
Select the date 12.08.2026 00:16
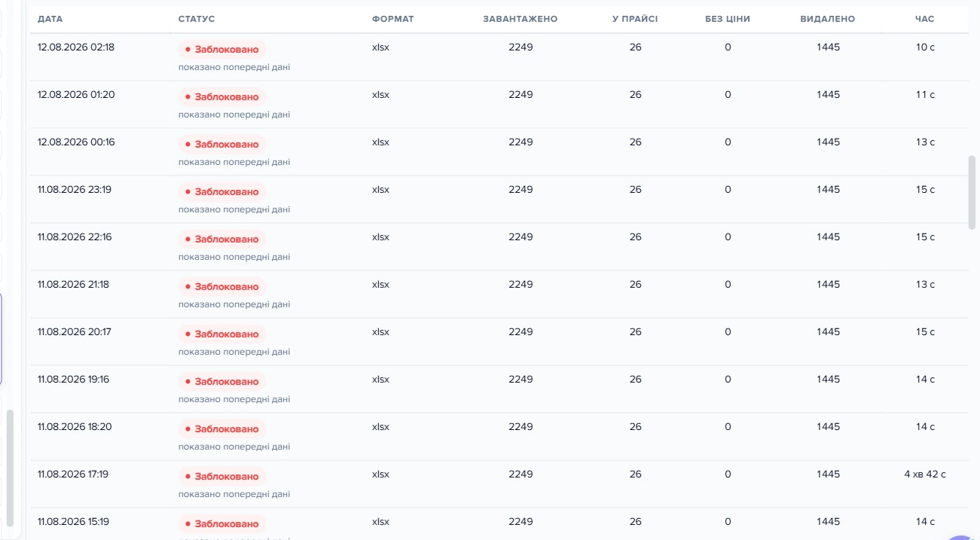coord(76,142)
